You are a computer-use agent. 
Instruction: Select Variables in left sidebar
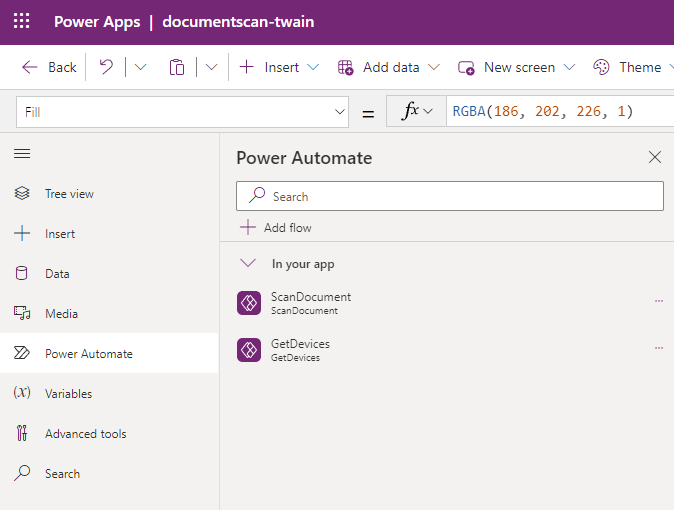[x=68, y=394]
